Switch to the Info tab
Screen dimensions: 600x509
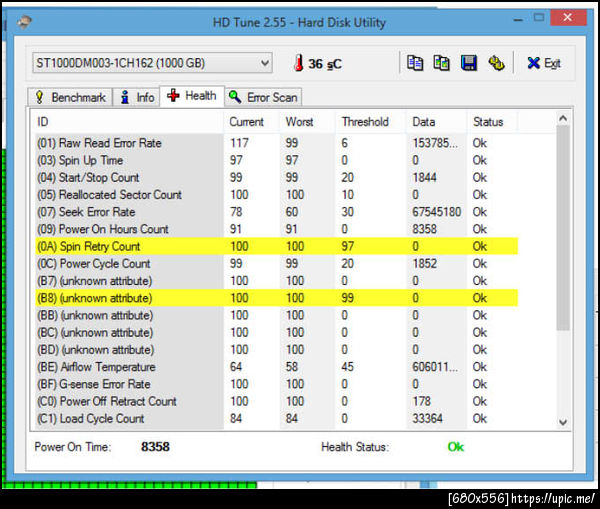[x=137, y=97]
